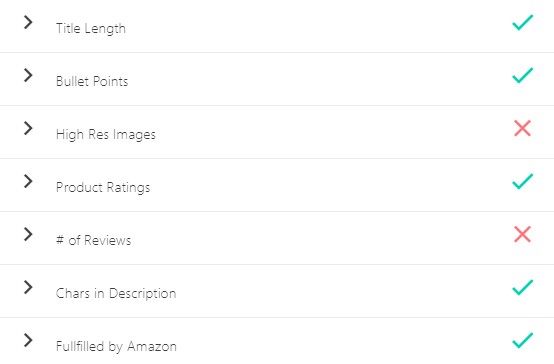554x364 pixels.
Task: Click the Product Ratings label
Action: tap(103, 188)
